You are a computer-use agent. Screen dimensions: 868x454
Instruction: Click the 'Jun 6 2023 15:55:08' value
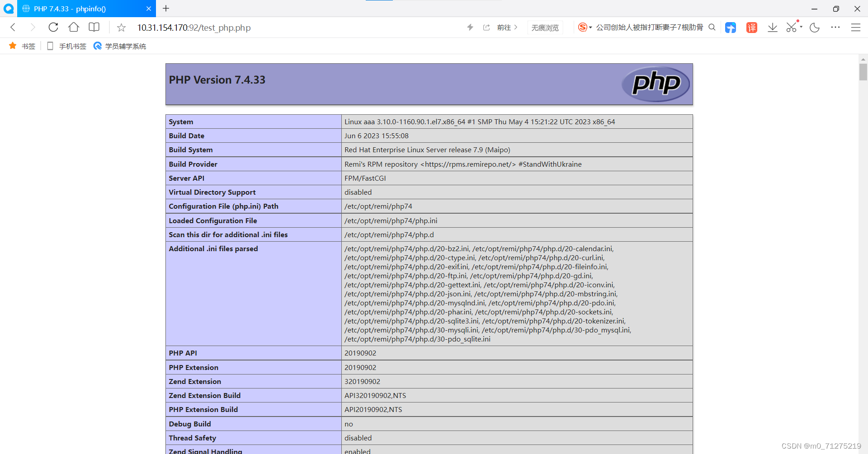[x=377, y=136]
